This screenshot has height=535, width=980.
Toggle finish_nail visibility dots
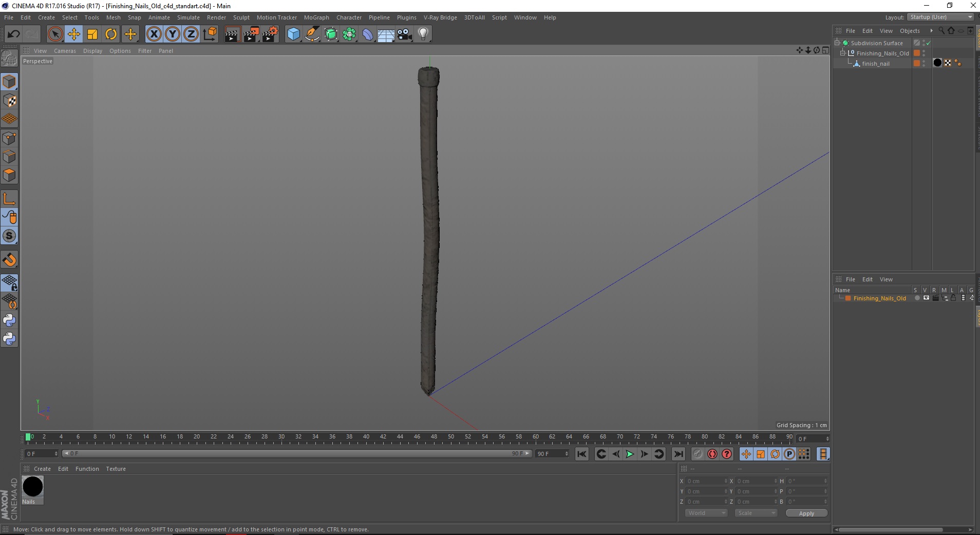pyautogui.click(x=924, y=63)
